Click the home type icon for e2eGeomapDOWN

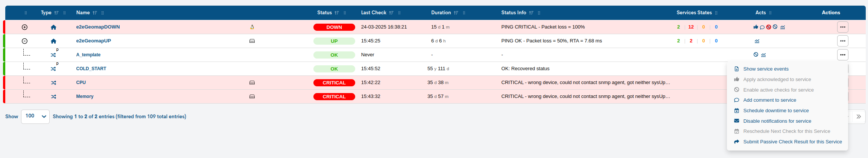pos(53,27)
